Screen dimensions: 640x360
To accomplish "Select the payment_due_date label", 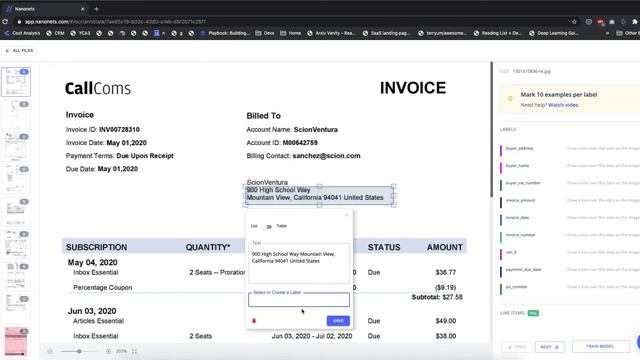I will (x=523, y=270).
